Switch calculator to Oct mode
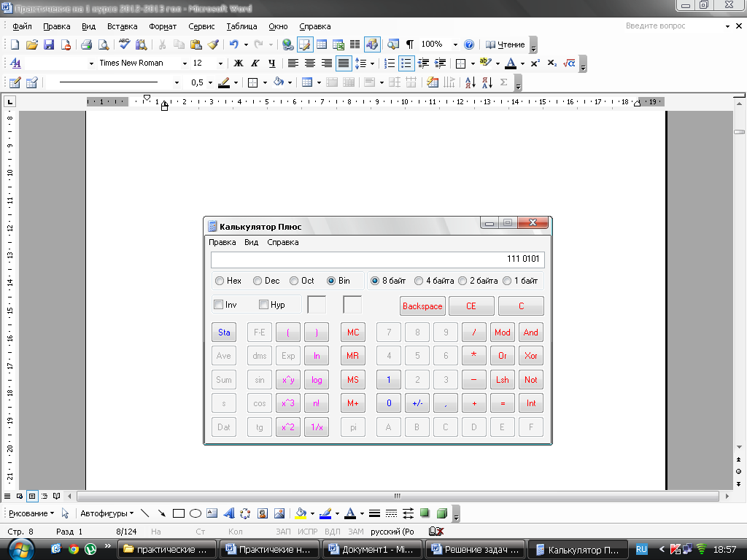The height and width of the screenshot is (560, 747). [x=294, y=281]
